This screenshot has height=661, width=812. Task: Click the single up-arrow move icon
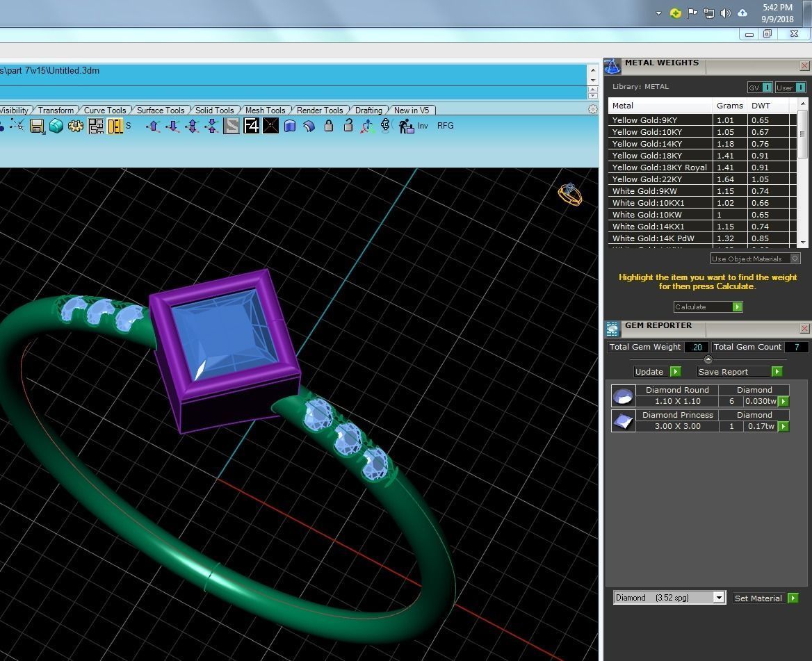click(153, 126)
